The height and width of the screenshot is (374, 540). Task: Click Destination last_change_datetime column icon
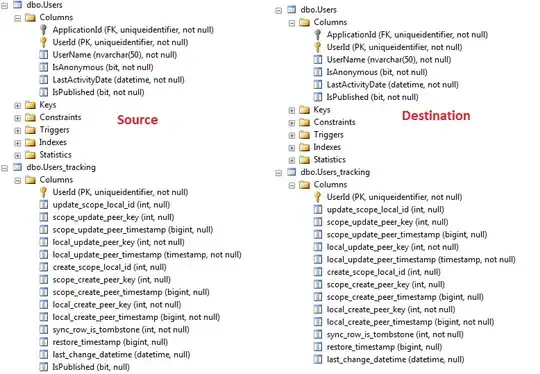(318, 359)
